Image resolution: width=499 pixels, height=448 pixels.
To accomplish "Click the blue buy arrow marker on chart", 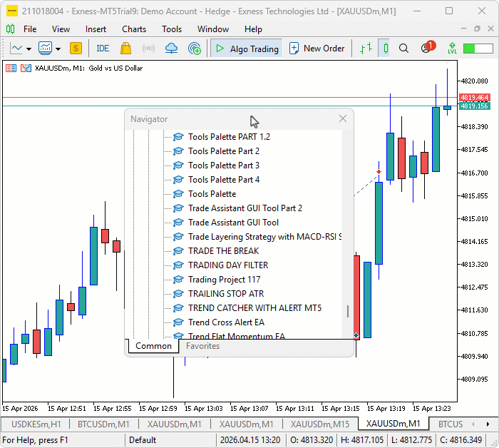I will [356, 335].
